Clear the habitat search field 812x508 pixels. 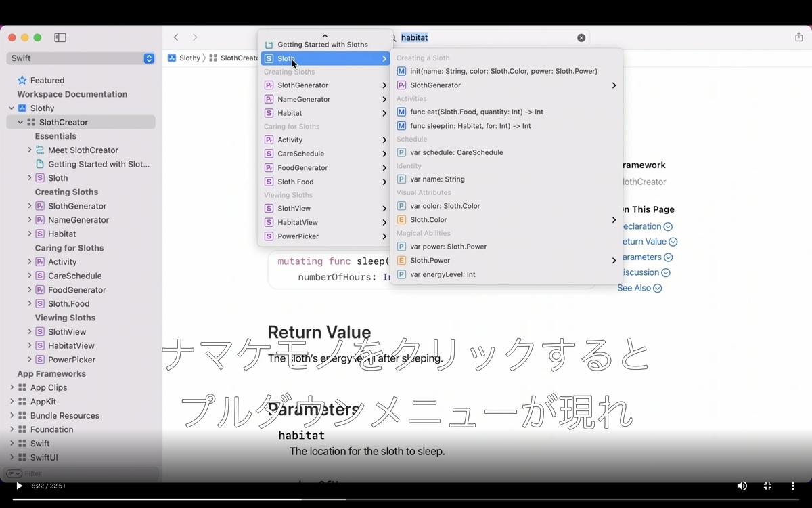coord(581,38)
